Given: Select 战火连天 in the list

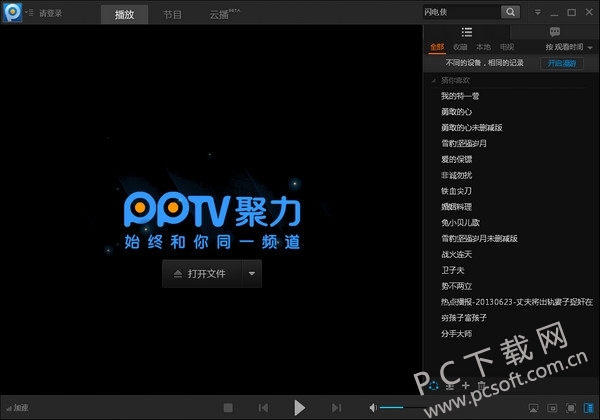Looking at the screenshot, I should tap(457, 254).
